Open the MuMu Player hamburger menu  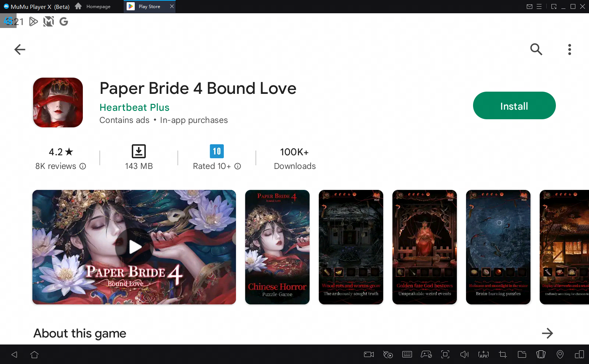pyautogui.click(x=539, y=7)
